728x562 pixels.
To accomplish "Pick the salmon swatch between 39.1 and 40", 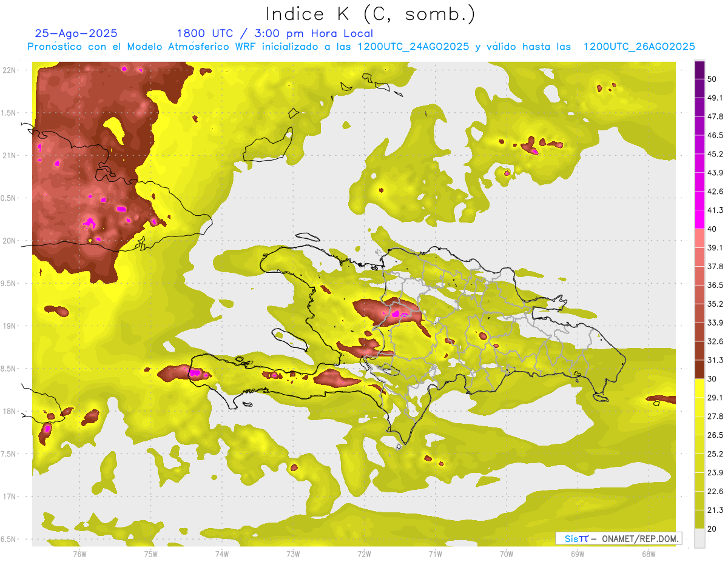I will (699, 238).
